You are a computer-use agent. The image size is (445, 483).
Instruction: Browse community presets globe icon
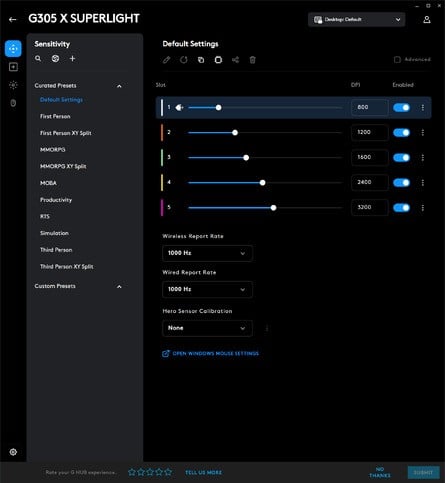click(55, 58)
